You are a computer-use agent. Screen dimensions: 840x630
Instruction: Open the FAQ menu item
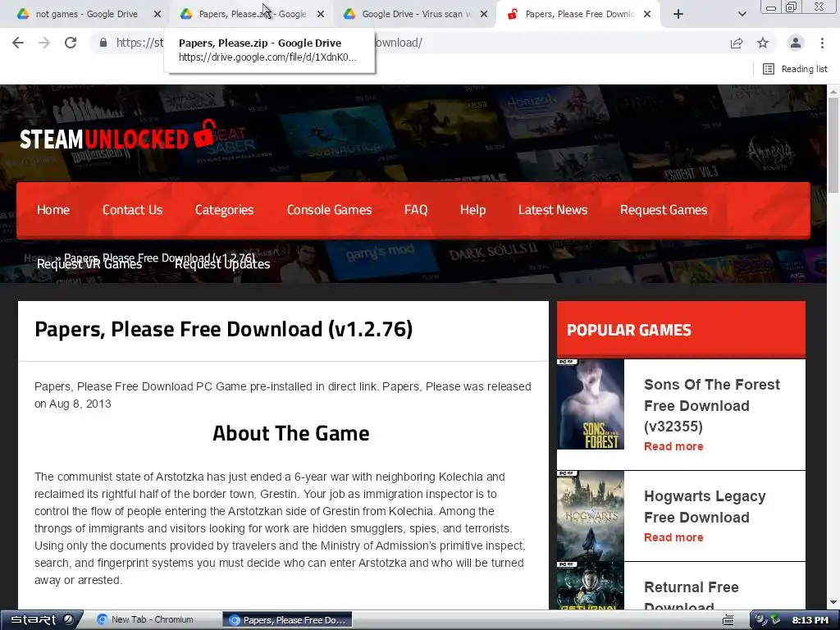tap(416, 210)
